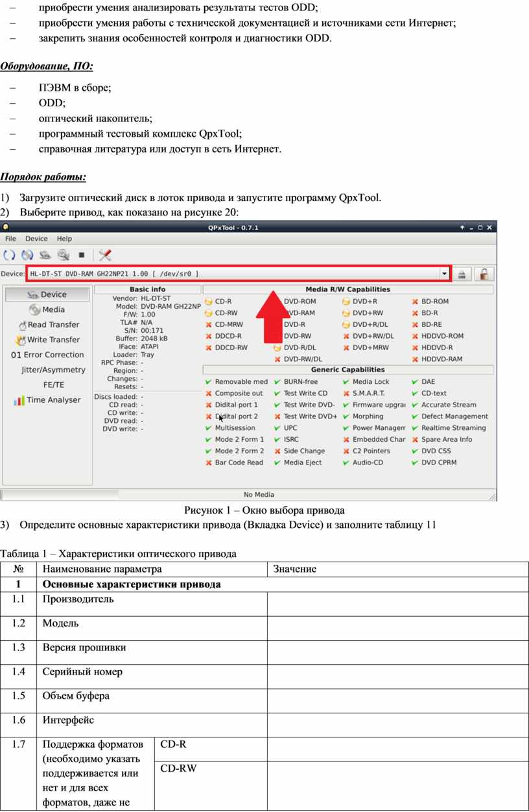Click the "Audio-CD" capability entry
The width and height of the screenshot is (529, 812).
coord(362,462)
